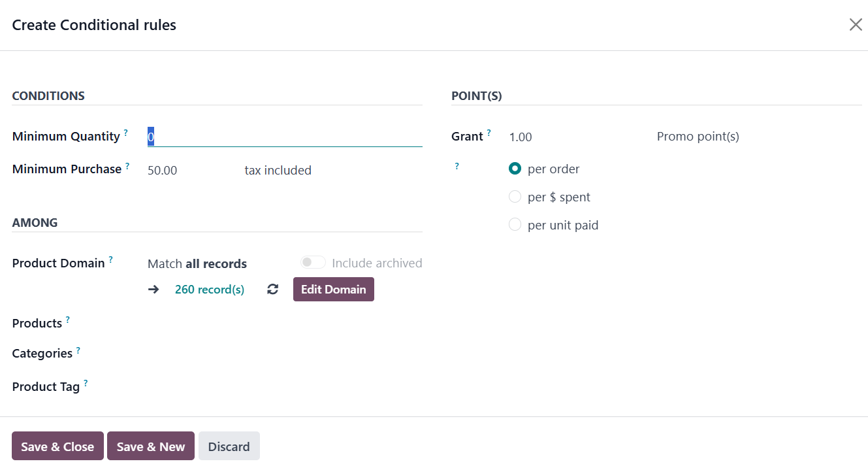This screenshot has height=470, width=868.
Task: Click the help icon beside Minimum Purchase
Action: [x=127, y=166]
